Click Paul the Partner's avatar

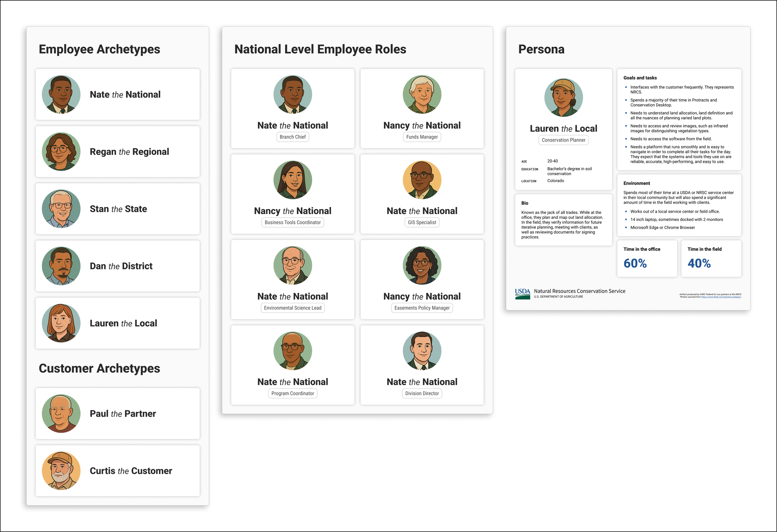pyautogui.click(x=61, y=414)
